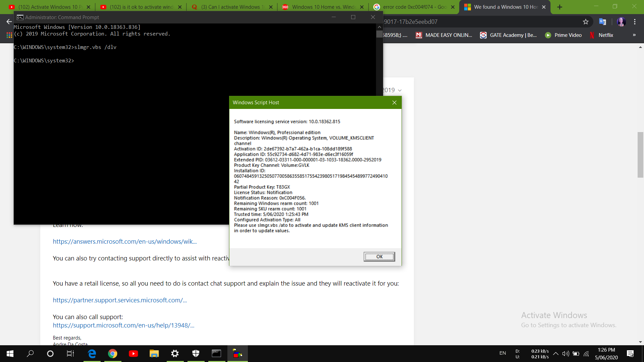Launch Microsoft Edge from taskbar
644x362 pixels.
[92, 354]
